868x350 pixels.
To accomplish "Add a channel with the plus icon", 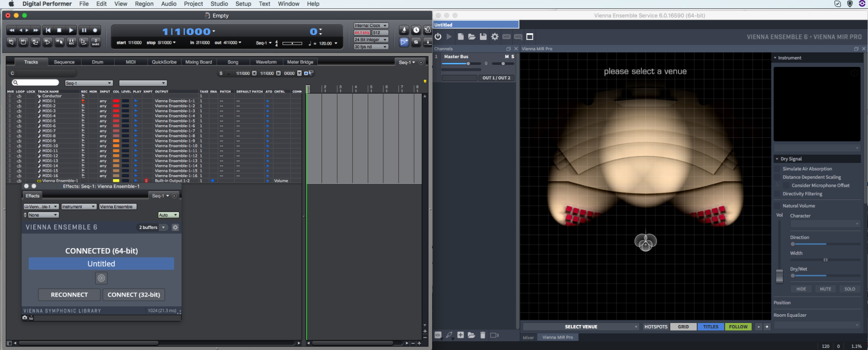I will pyautogui.click(x=460, y=335).
